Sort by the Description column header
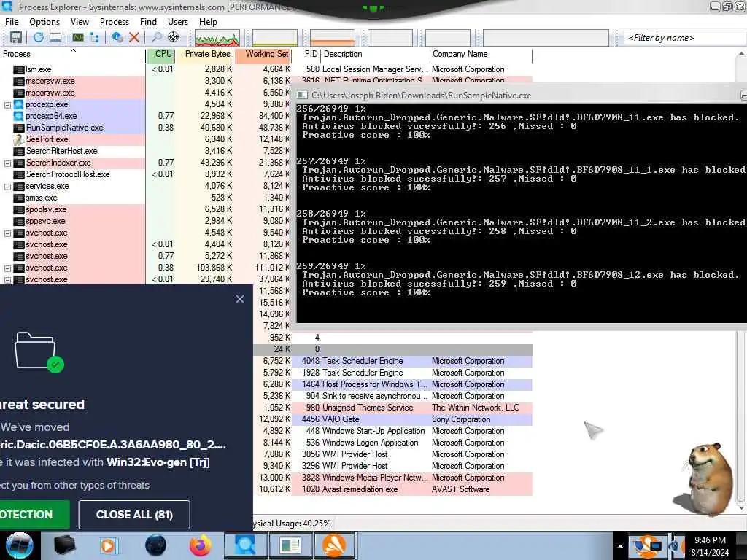Viewport: 747px width, 560px height. [376, 54]
